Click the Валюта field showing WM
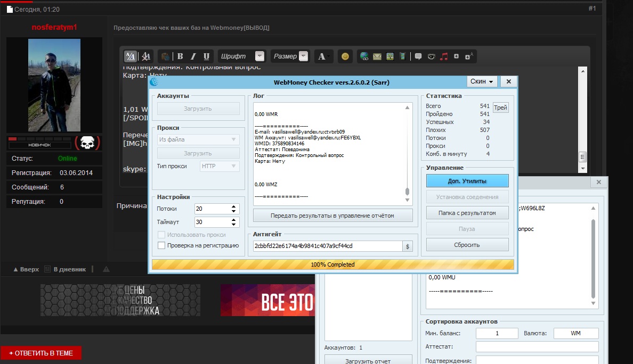This screenshot has height=364, width=633. (575, 333)
